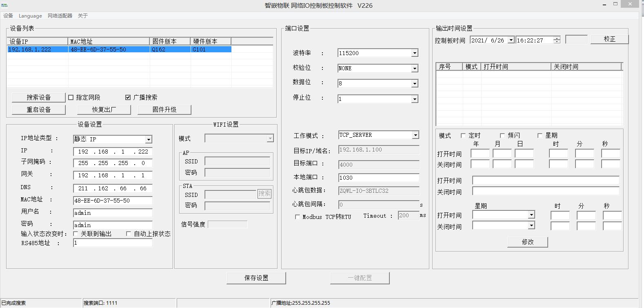Open the 关闭时间 星期 dropdown

(531, 225)
